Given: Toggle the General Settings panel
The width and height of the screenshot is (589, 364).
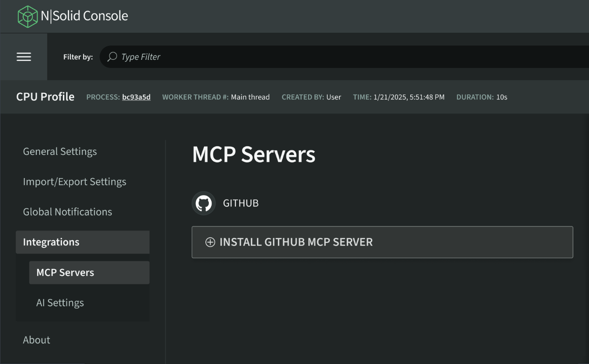Looking at the screenshot, I should (x=59, y=151).
